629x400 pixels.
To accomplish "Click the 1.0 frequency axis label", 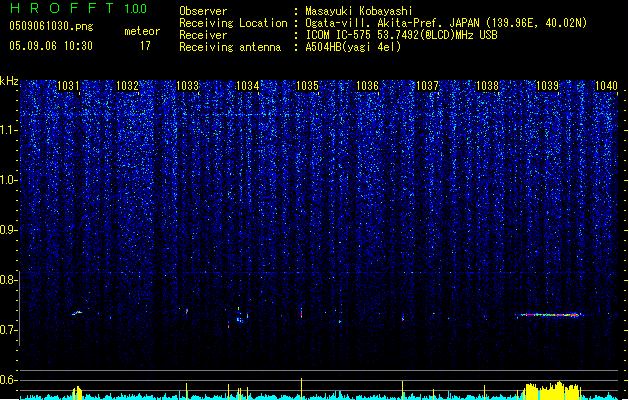I will tap(8, 180).
